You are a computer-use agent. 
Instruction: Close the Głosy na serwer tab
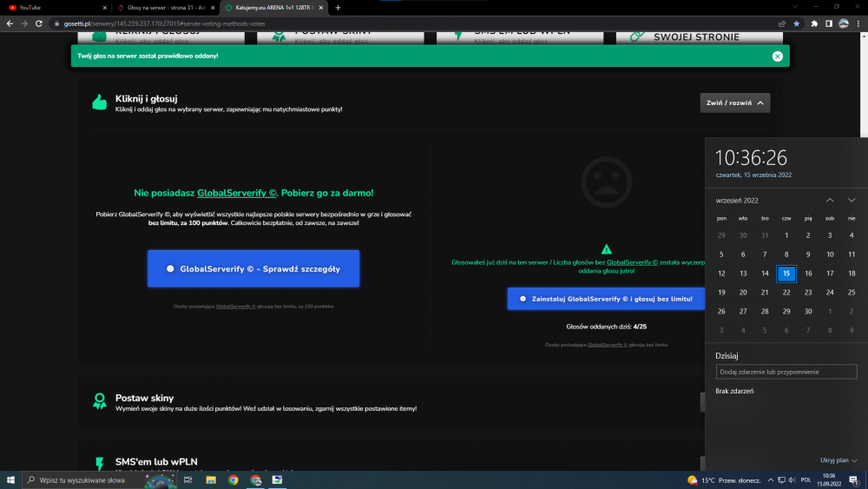pos(213,8)
